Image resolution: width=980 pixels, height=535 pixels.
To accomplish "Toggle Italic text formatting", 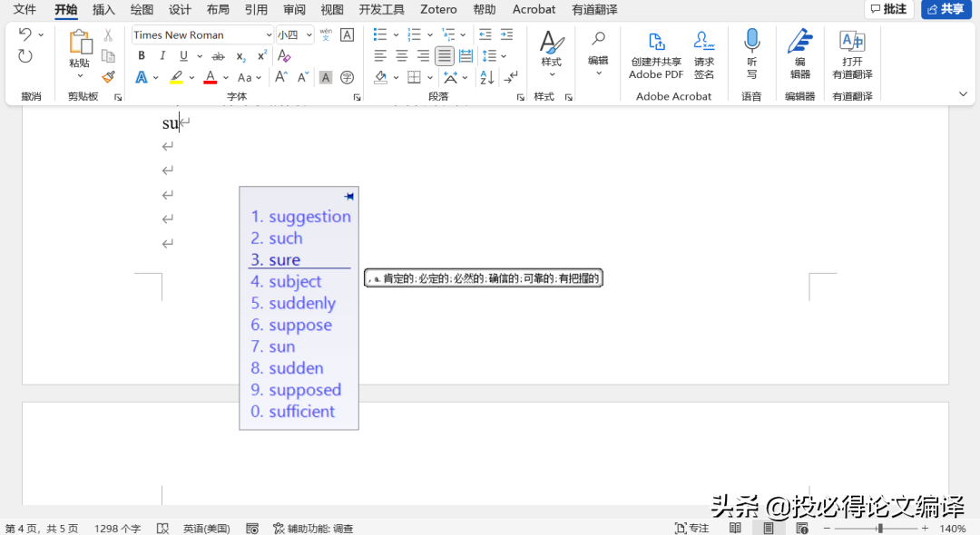I will pyautogui.click(x=163, y=56).
